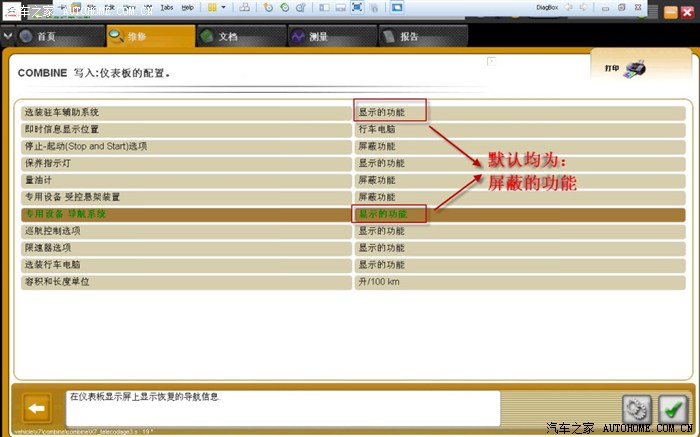700x437 pixels.
Task: Open the Help menu in top toolbar
Action: pyautogui.click(x=187, y=7)
